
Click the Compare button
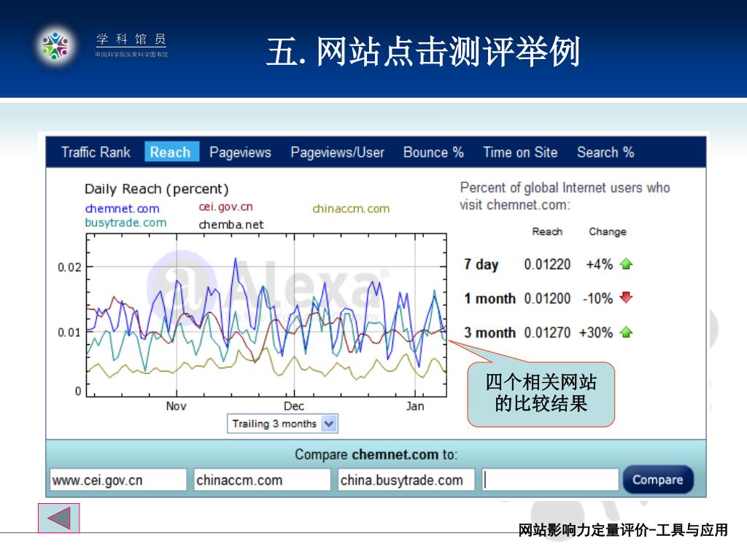658,480
